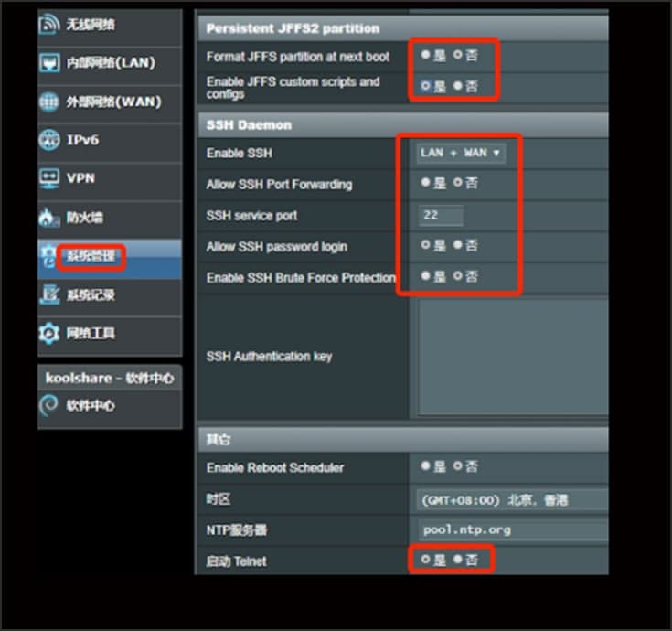Screen dimensions: 672x631
Task: Select 是 for Enable JFFS custom scripts
Action: 425,86
